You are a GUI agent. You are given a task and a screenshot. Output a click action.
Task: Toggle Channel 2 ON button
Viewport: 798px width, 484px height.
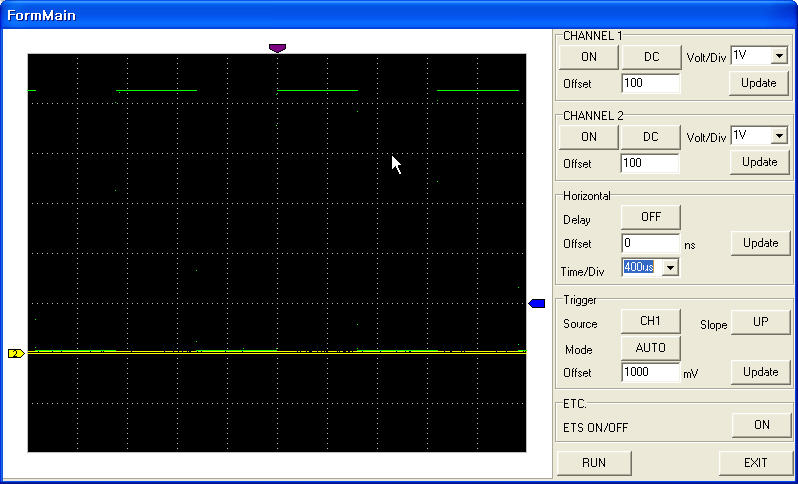click(589, 137)
